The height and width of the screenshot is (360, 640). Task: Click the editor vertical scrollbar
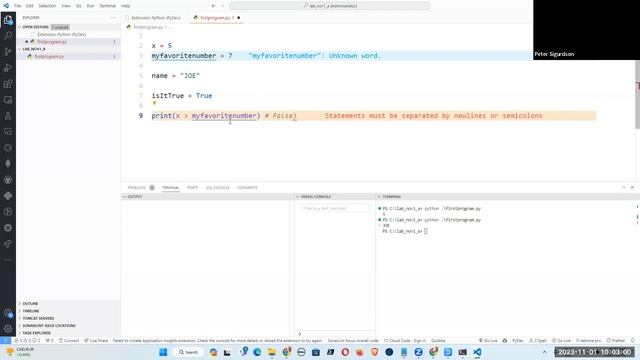[x=637, y=95]
